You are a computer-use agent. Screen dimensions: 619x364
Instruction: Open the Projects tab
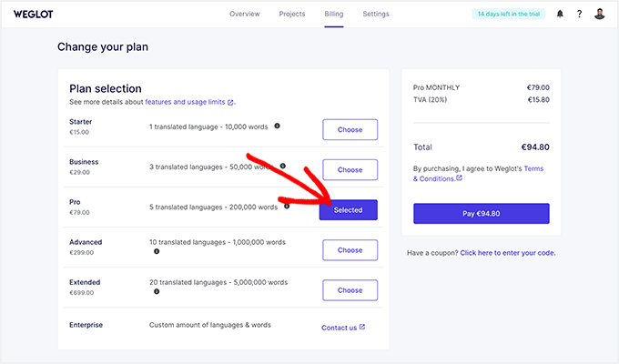click(292, 15)
